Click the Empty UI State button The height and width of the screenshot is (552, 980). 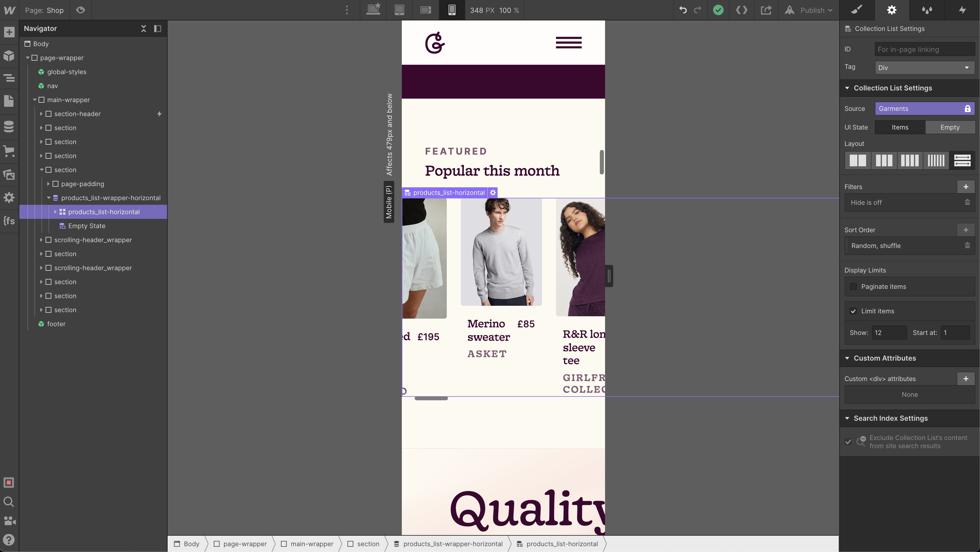coord(950,127)
